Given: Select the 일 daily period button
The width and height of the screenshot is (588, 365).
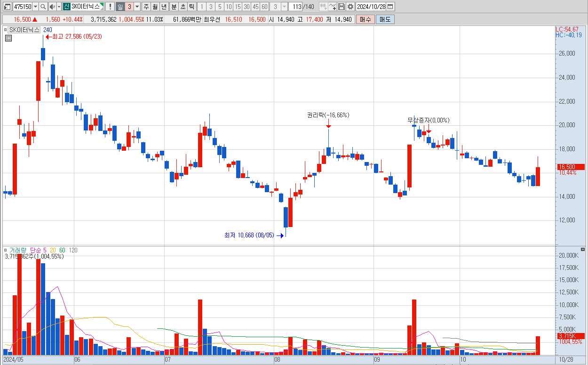Looking at the screenshot, I should click(120, 7).
